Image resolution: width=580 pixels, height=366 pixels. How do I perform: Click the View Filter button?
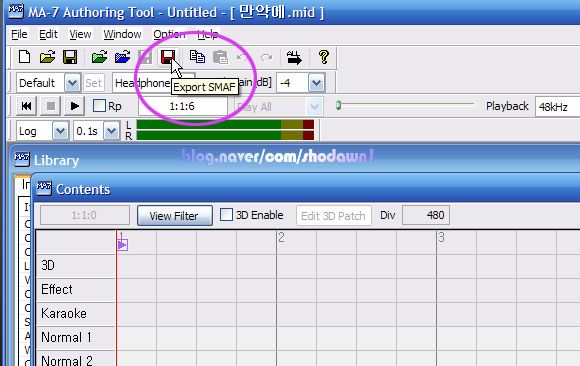pyautogui.click(x=175, y=215)
